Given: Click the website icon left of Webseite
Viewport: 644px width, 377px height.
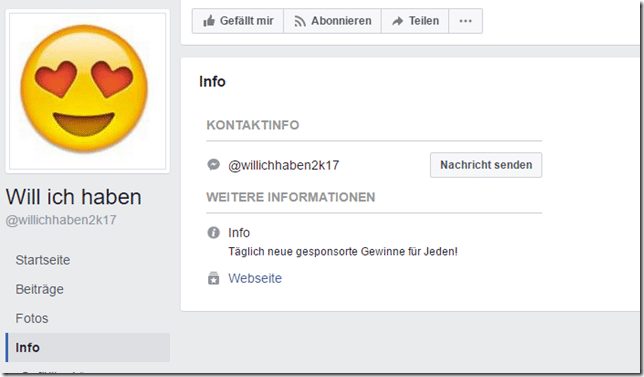Looking at the screenshot, I should pyautogui.click(x=214, y=278).
